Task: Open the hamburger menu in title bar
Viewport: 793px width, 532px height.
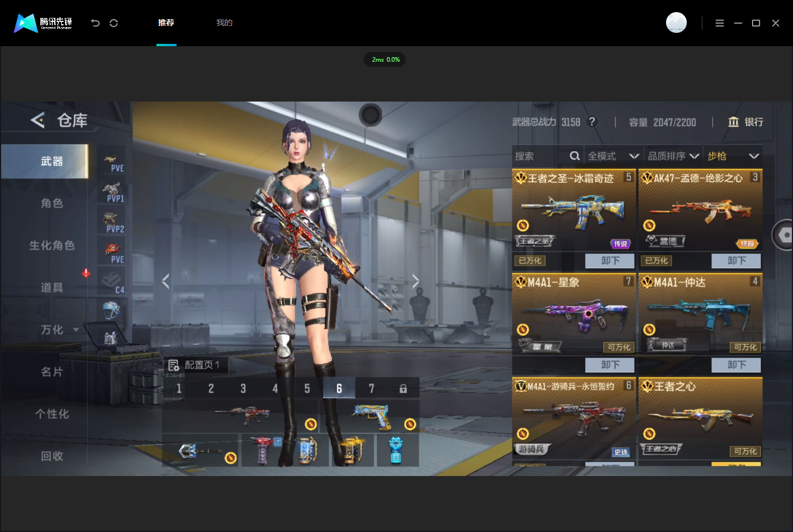Action: coord(719,23)
